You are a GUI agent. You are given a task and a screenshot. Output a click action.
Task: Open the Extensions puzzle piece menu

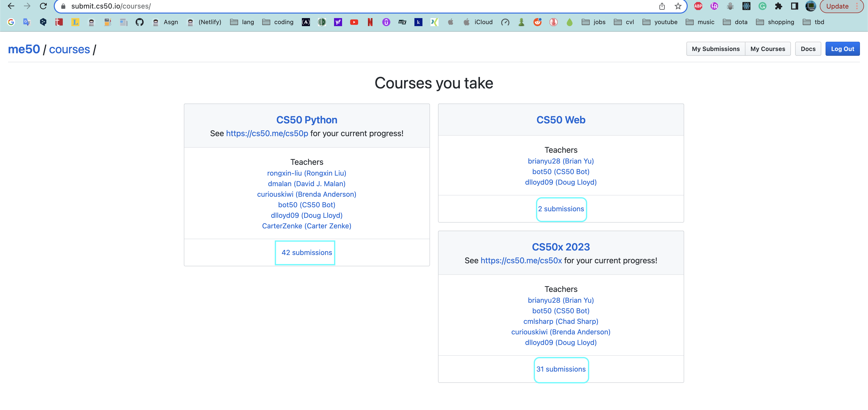[x=778, y=6]
